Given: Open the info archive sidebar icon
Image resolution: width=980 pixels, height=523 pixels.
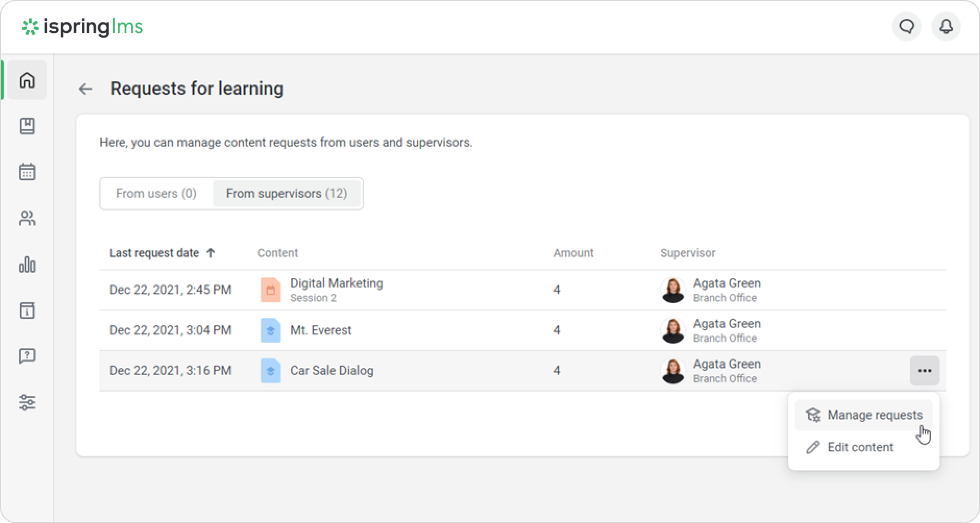Looking at the screenshot, I should [27, 310].
